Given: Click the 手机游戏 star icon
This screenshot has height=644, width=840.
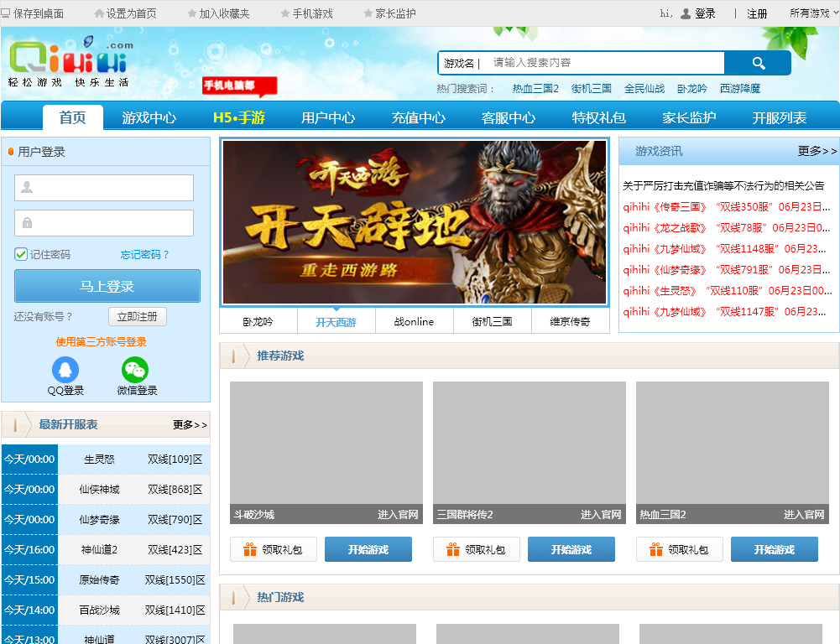Looking at the screenshot, I should (x=285, y=13).
